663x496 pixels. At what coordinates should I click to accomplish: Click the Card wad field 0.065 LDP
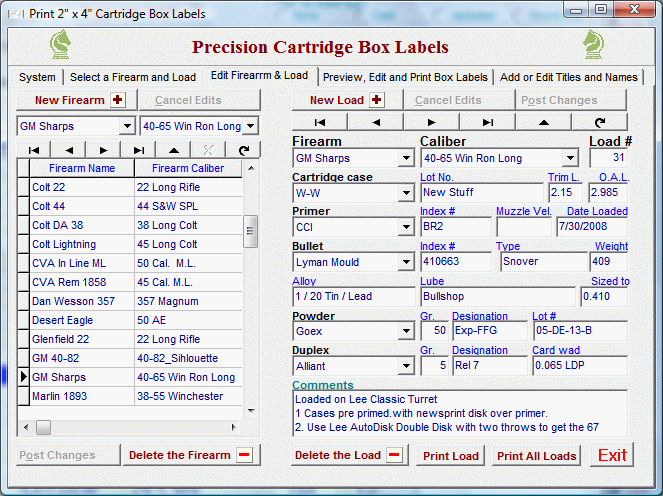click(x=579, y=365)
